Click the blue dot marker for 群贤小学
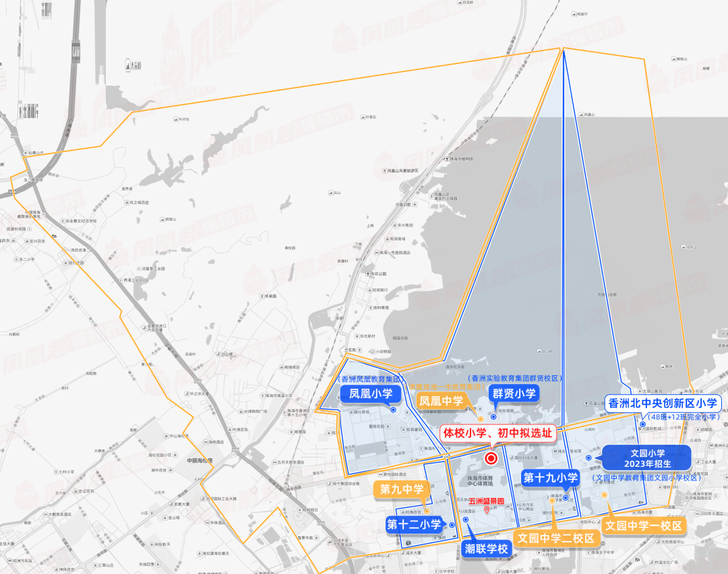 click(x=493, y=417)
